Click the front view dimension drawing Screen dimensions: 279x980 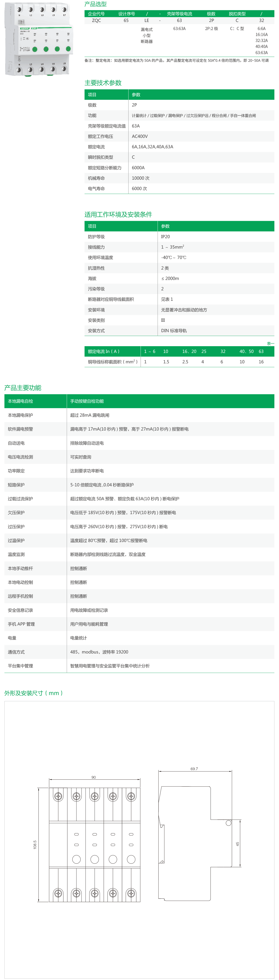click(x=95, y=845)
